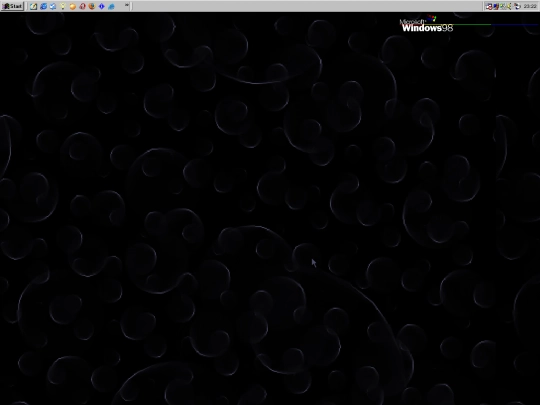Click the blue diamond quick launch icon

coord(102,6)
